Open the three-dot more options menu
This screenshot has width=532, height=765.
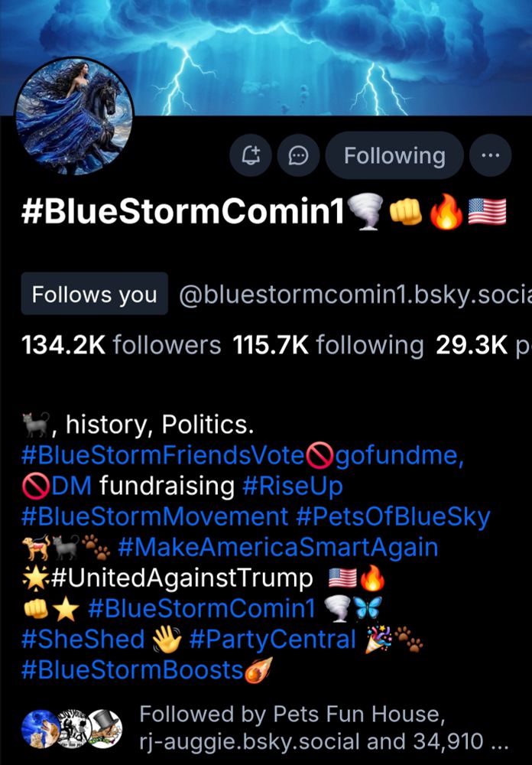point(490,155)
